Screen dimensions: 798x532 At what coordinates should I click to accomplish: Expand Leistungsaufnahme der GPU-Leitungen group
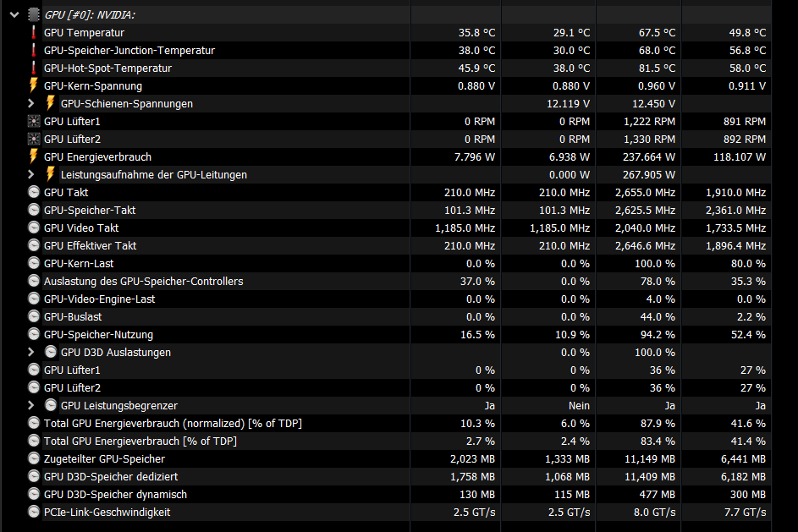click(31, 174)
